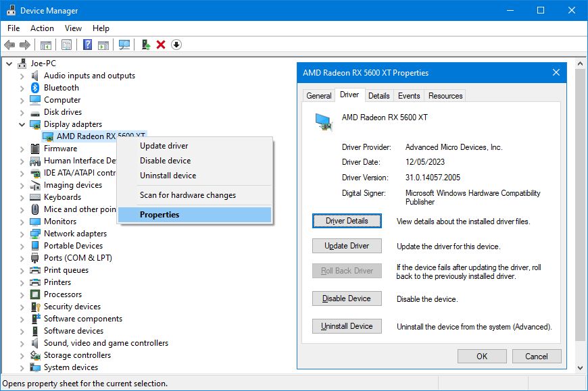This screenshot has width=588, height=391.
Task: Click the Network adapters icon
Action: (35, 234)
